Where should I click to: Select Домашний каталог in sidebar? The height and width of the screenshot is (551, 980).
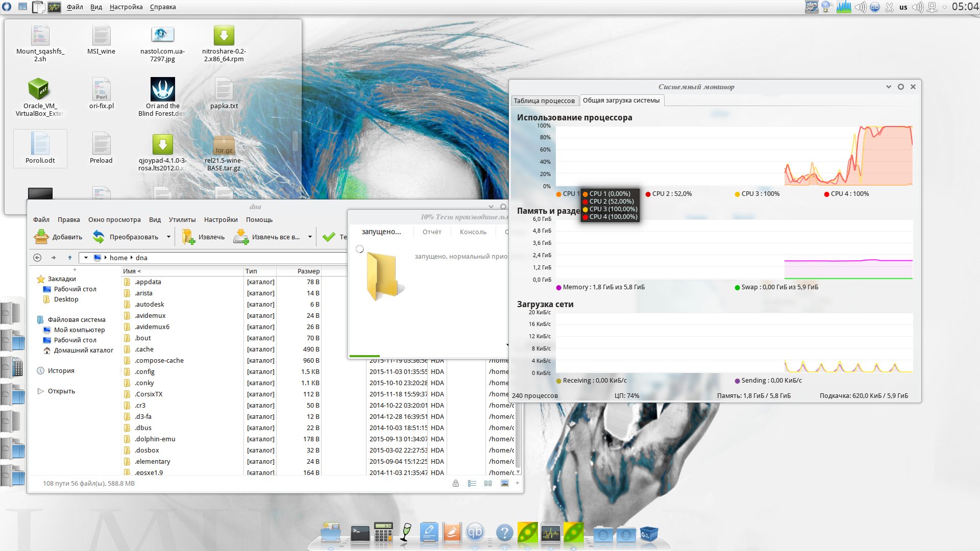[x=83, y=350]
